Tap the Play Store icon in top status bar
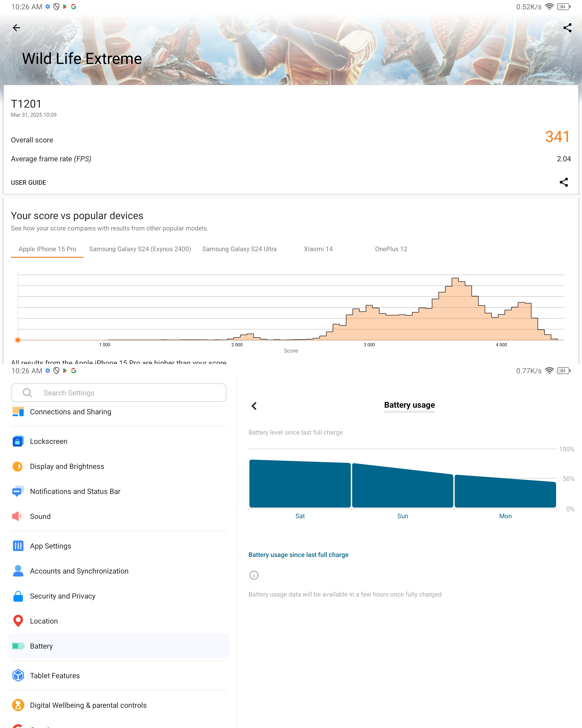The width and height of the screenshot is (582, 728). [65, 7]
